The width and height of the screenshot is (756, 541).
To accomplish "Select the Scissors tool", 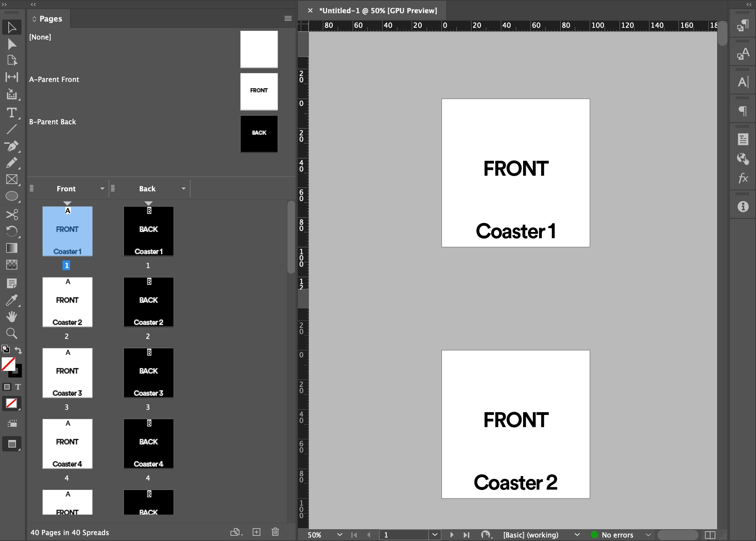I will [11, 214].
